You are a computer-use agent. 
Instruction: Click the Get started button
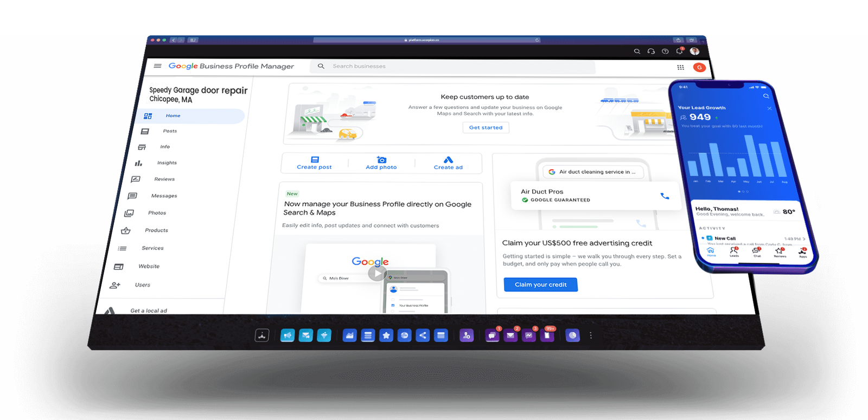(x=486, y=128)
